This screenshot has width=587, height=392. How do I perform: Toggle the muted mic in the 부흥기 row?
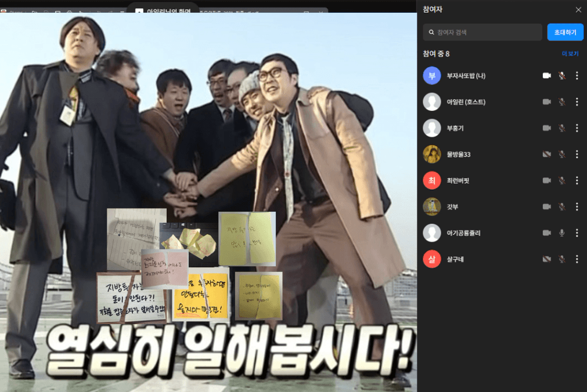coord(562,128)
